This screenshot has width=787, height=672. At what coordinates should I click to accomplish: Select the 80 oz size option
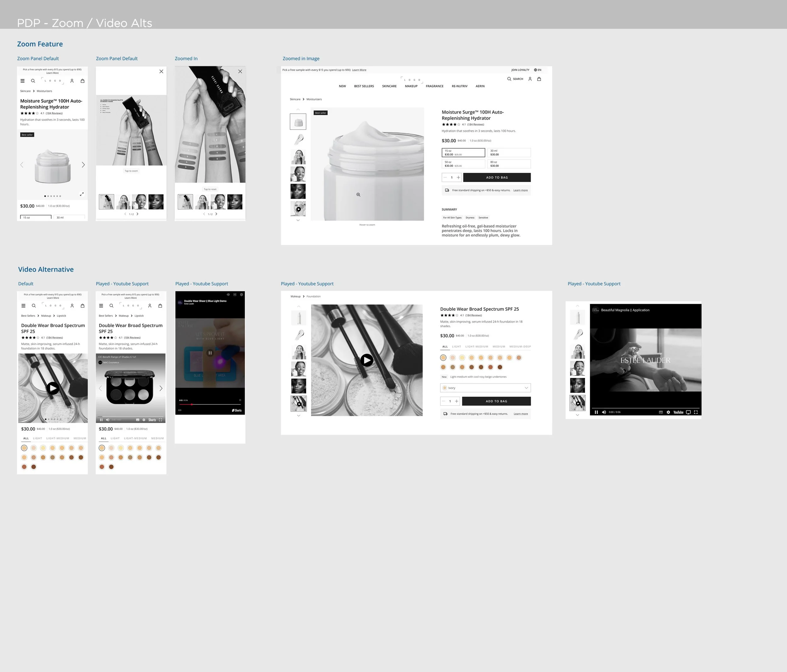tap(509, 164)
